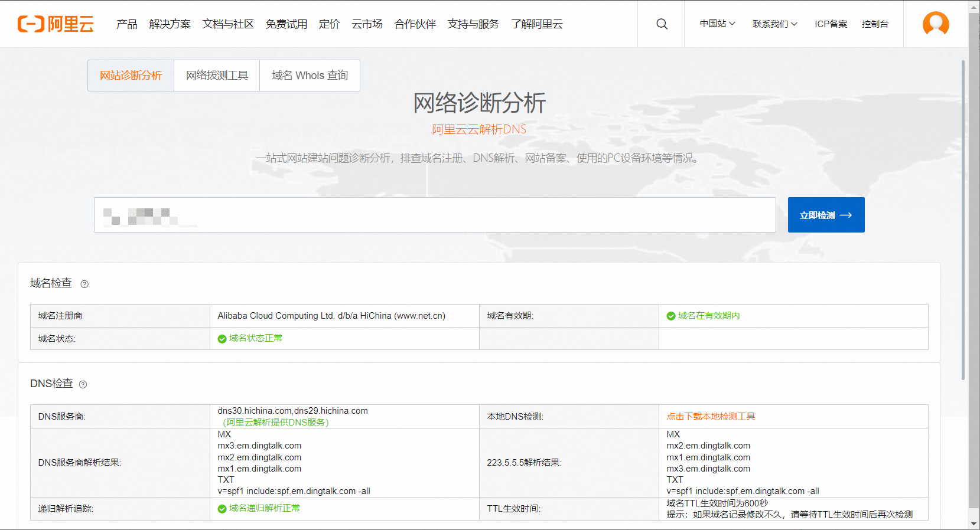Open the 文档与社区 menu
The image size is (980, 530).
pyautogui.click(x=228, y=24)
